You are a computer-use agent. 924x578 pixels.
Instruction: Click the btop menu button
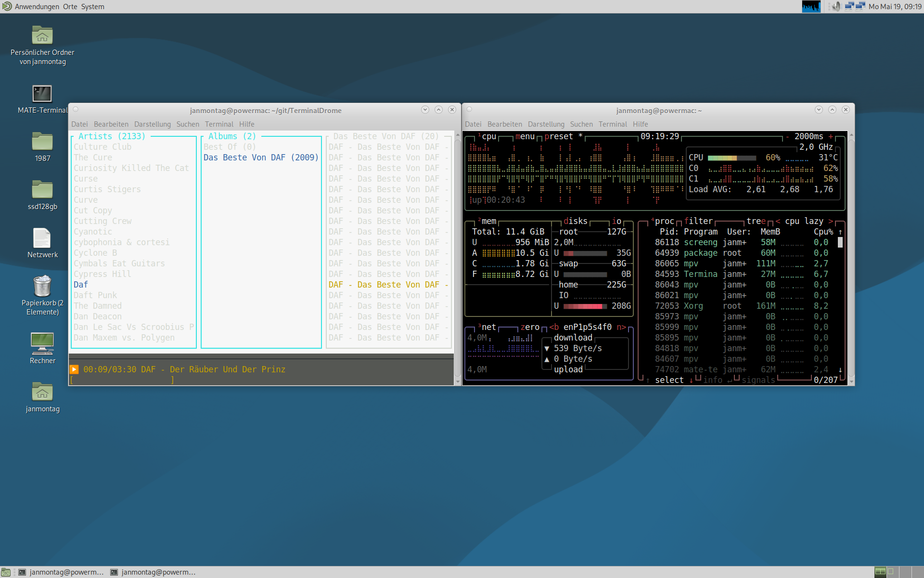tap(525, 137)
